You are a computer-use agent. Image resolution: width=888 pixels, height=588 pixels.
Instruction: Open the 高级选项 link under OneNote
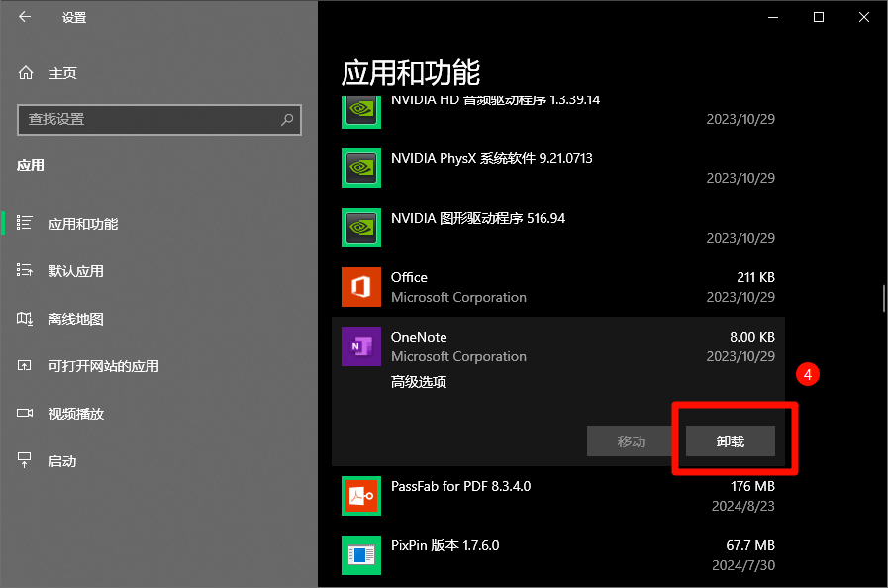pos(419,382)
